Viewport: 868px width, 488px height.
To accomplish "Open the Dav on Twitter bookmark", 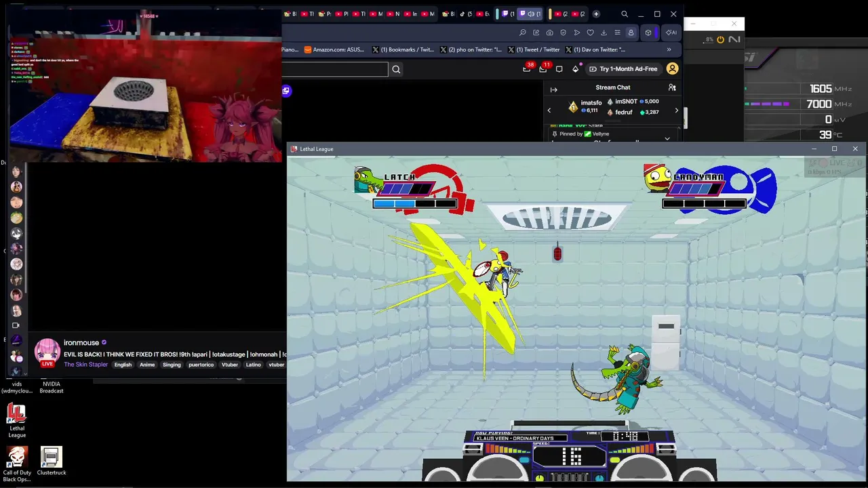I will pyautogui.click(x=596, y=49).
